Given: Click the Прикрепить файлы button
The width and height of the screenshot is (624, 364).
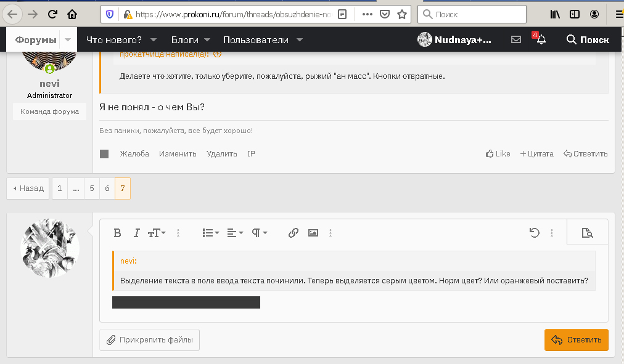Looking at the screenshot, I should click(x=149, y=339).
